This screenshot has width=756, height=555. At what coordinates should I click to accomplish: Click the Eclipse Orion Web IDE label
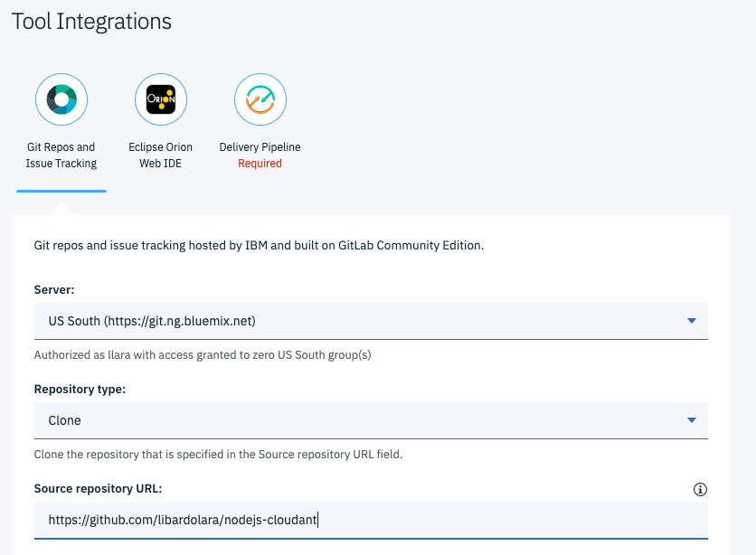[161, 155]
